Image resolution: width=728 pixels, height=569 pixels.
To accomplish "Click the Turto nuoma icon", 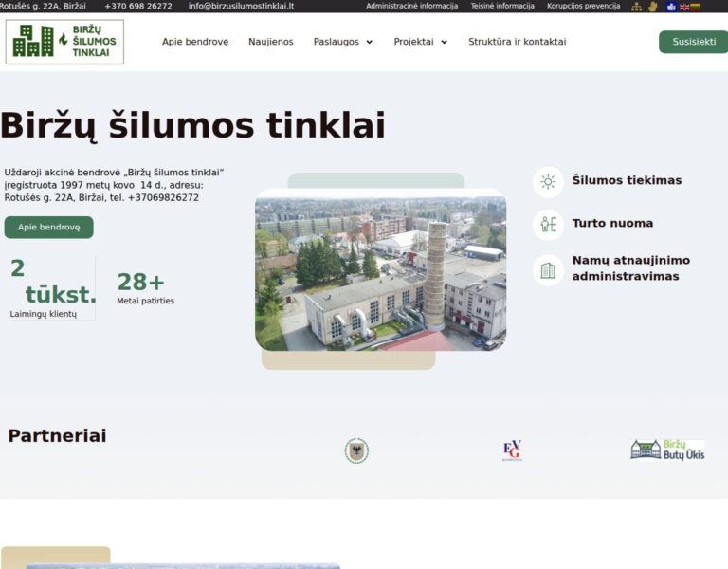I will (x=548, y=225).
